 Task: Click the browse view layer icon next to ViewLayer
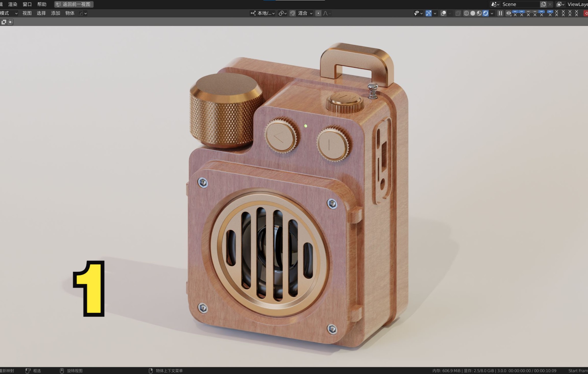tap(560, 4)
